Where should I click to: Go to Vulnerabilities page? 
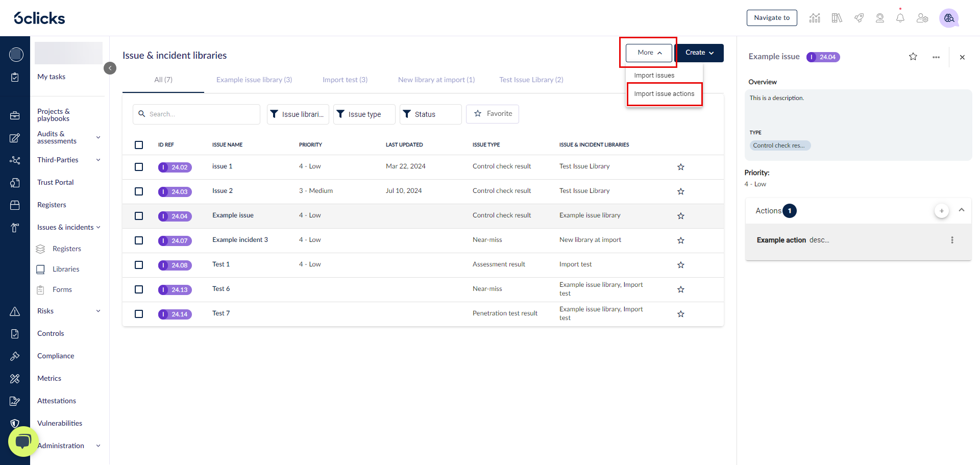[60, 423]
